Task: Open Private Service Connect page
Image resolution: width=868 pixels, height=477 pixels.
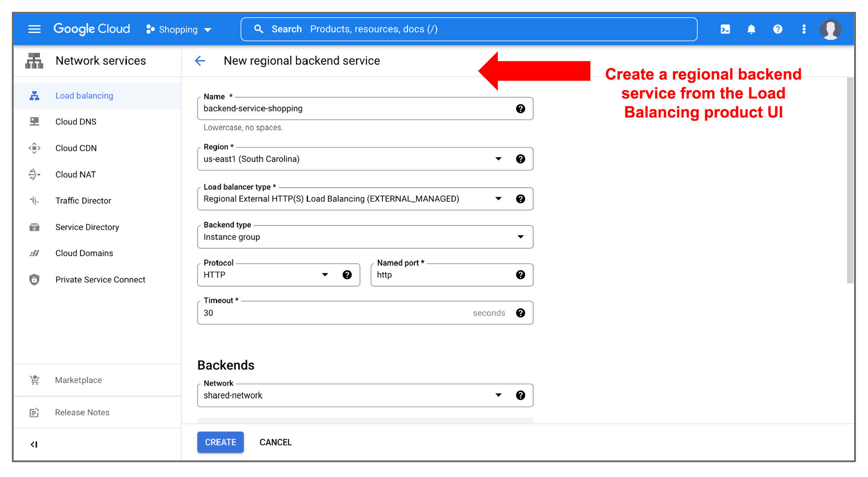Action: [97, 279]
